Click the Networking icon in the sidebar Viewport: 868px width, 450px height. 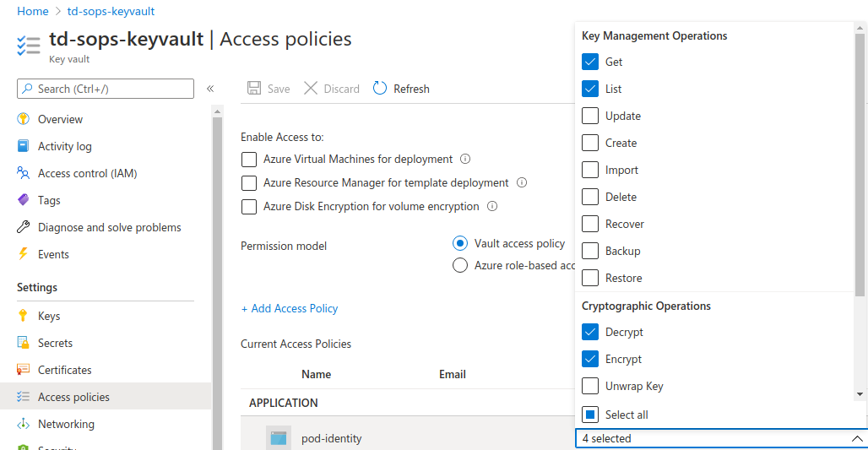pyautogui.click(x=24, y=424)
